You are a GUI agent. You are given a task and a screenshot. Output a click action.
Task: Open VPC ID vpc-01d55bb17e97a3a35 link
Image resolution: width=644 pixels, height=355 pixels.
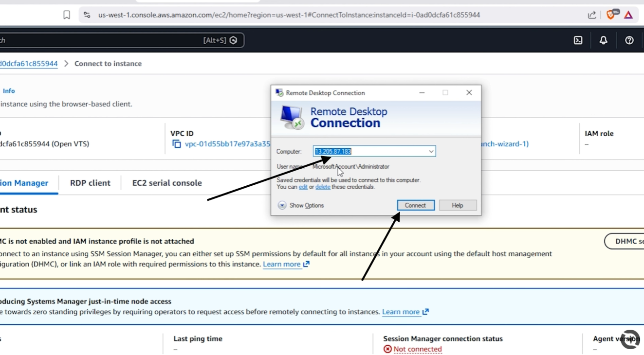pyautogui.click(x=227, y=144)
